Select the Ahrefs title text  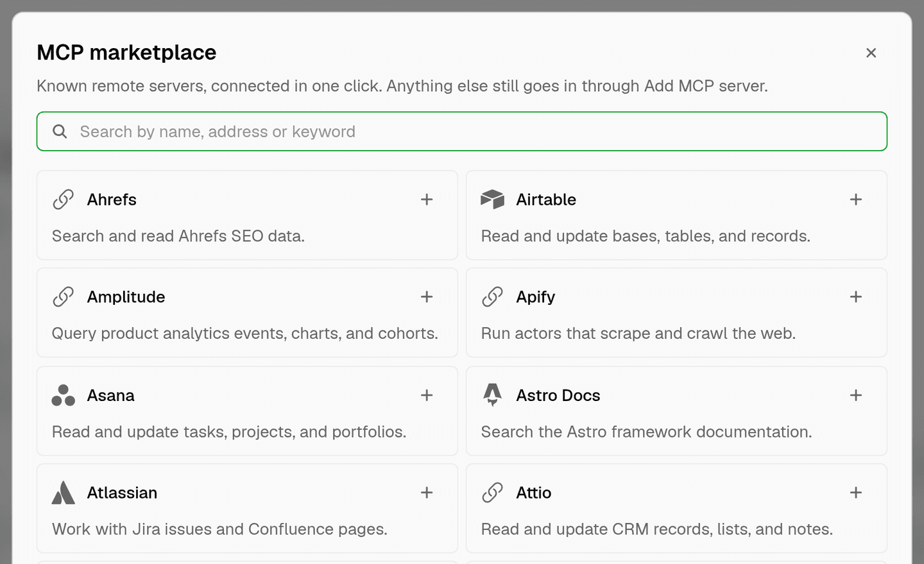(112, 200)
